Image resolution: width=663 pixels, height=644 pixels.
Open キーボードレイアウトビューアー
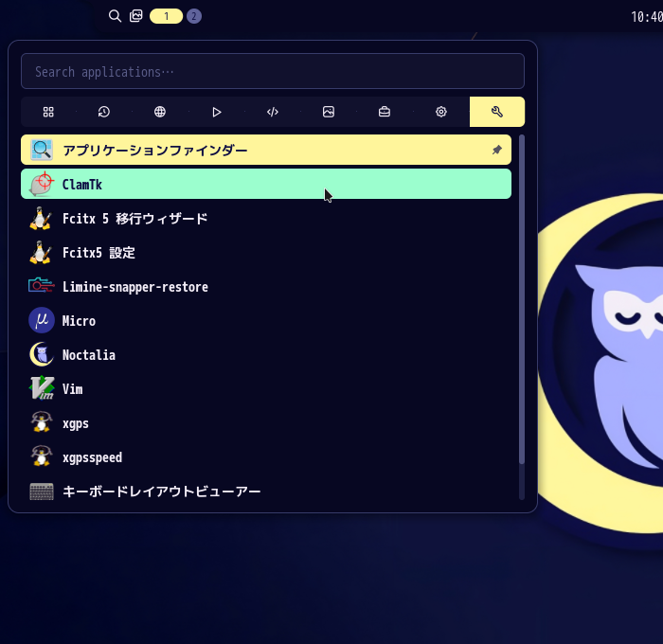tap(266, 492)
